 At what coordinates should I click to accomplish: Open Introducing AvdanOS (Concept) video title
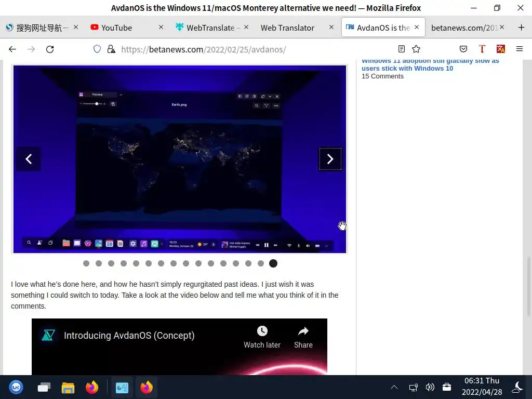tap(129, 336)
